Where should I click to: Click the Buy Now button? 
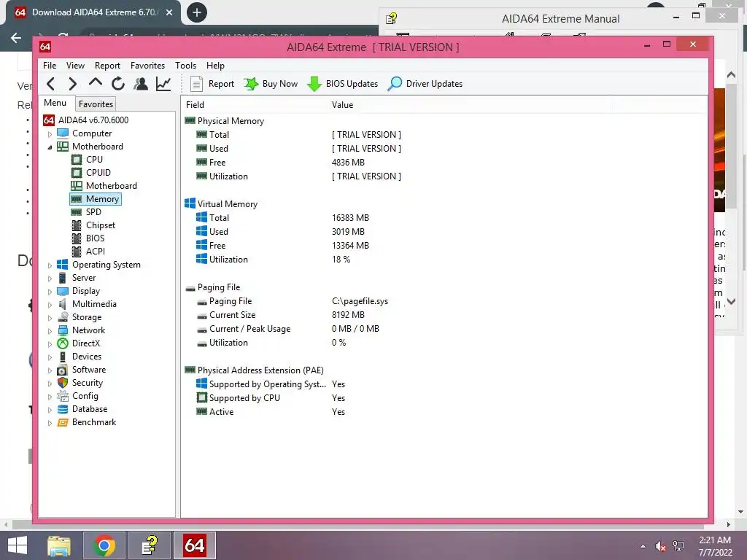click(271, 84)
